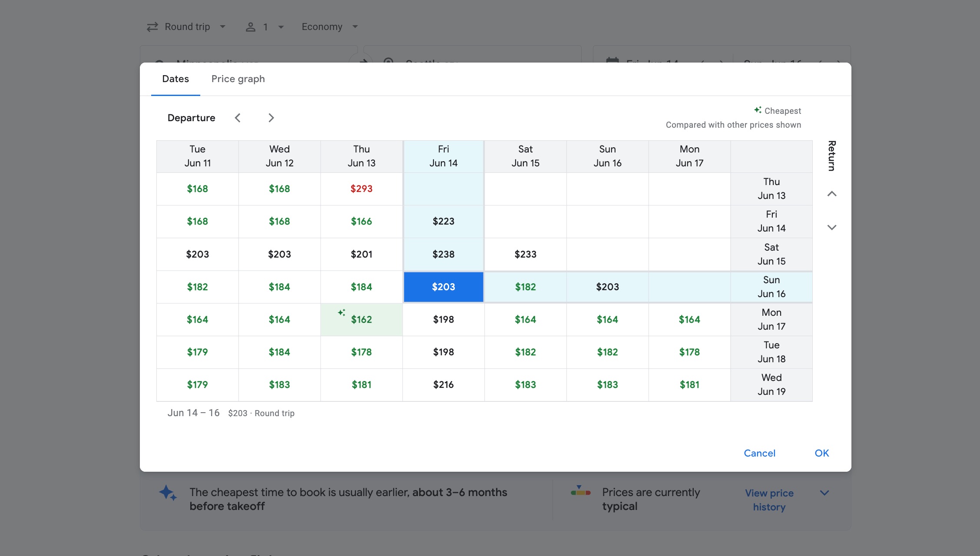Open the Round trip dropdown

point(187,27)
